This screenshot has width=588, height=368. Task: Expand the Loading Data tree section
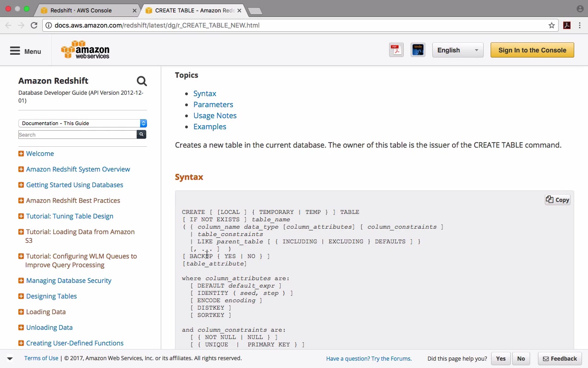click(x=21, y=312)
